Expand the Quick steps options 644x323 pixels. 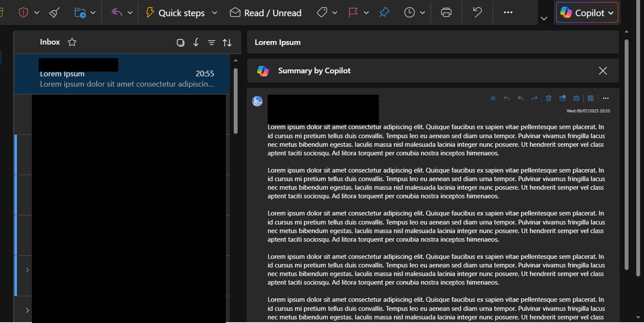pyautogui.click(x=214, y=13)
